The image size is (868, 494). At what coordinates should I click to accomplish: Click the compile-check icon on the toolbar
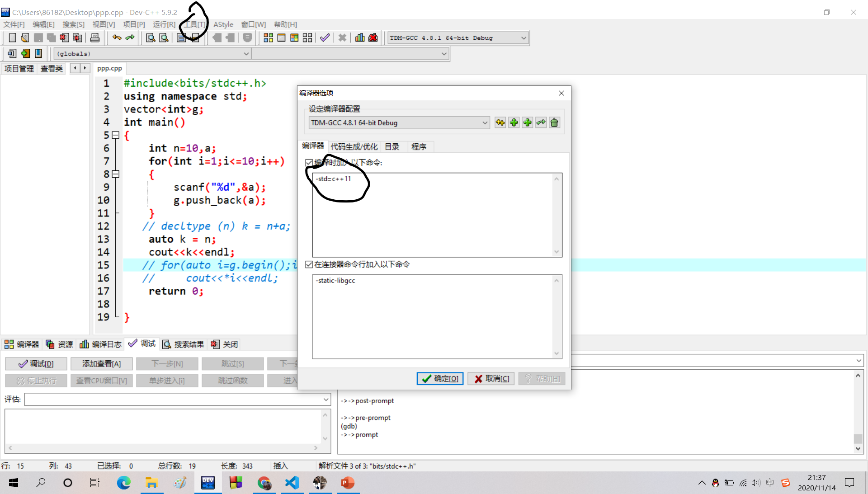point(324,38)
